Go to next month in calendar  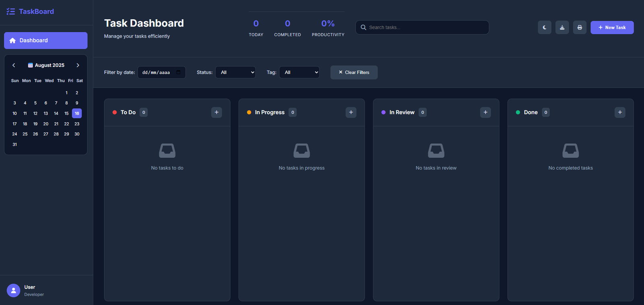[x=78, y=65]
